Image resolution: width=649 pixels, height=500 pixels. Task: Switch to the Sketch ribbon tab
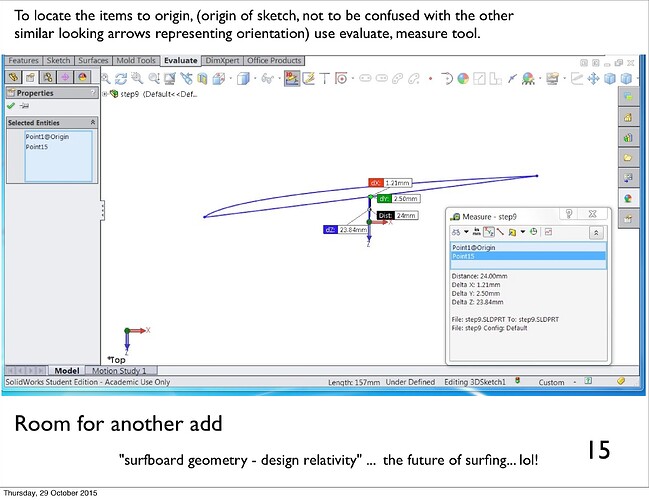click(60, 61)
